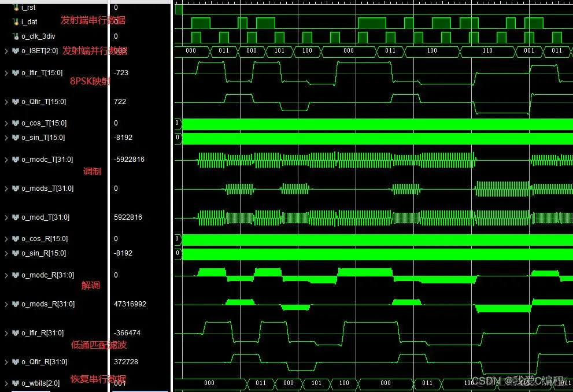Screen dimensions: 573x392
Task: Click the bus icon of o_modc_T[31:0]
Action: pyautogui.click(x=16, y=159)
